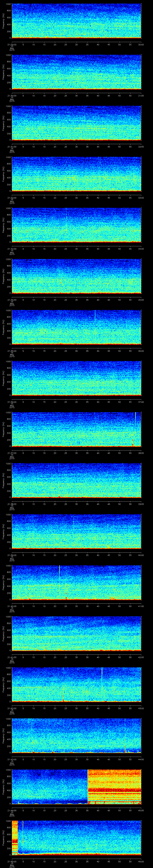Viewport: 153px width, 868px height.
Task: Click the "21:38:00" start time label
Action: [x=12, y=504]
